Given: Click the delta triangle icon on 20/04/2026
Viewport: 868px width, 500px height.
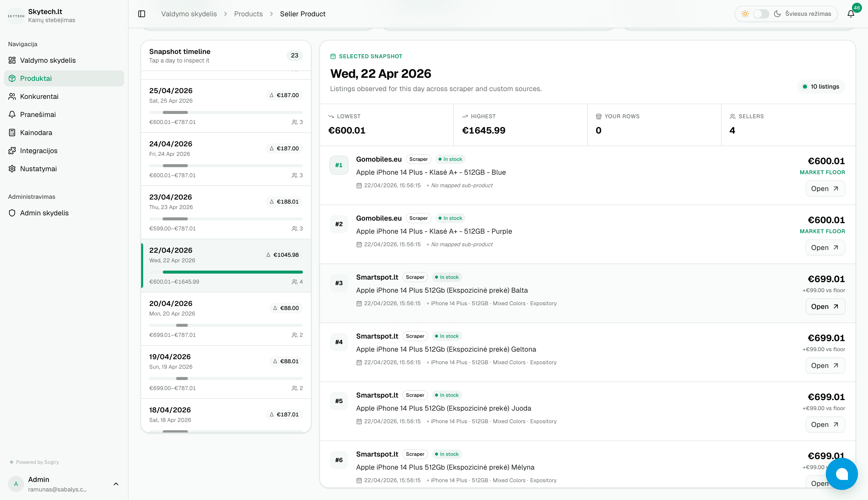Looking at the screenshot, I should tap(275, 308).
